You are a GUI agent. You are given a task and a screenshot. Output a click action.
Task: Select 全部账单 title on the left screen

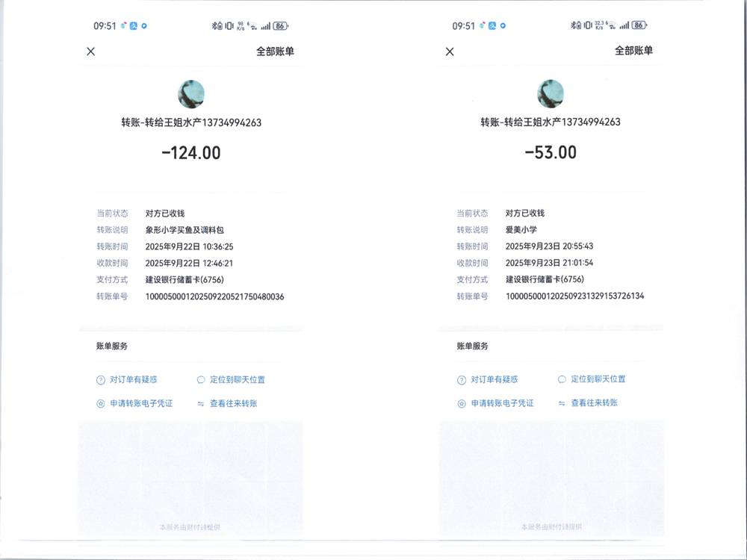274,52
